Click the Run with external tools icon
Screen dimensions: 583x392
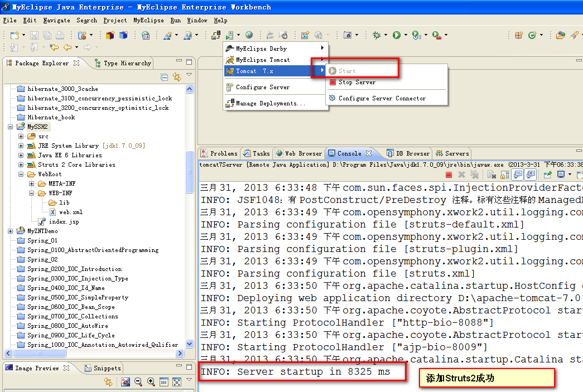[436, 35]
